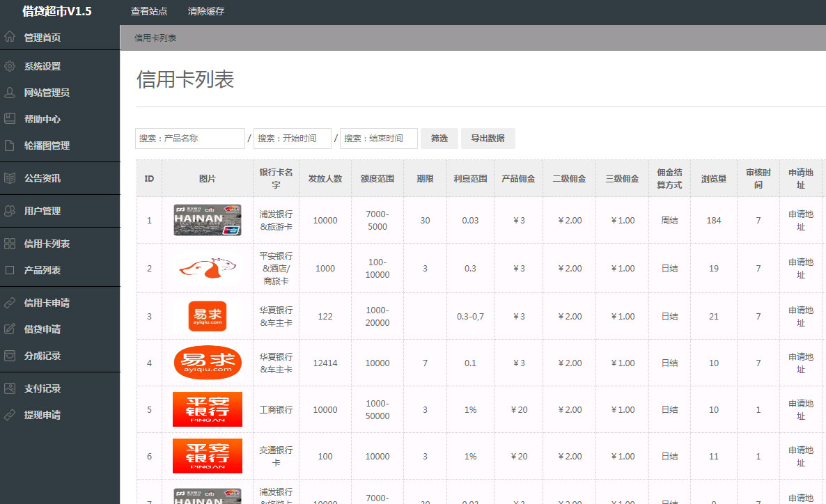Click the users icon for 用户管理
The image size is (826, 504).
[x=10, y=211]
